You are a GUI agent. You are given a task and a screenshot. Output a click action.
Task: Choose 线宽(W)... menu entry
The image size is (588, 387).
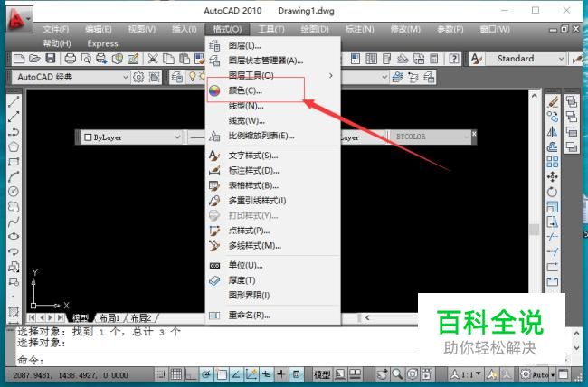(x=272, y=121)
